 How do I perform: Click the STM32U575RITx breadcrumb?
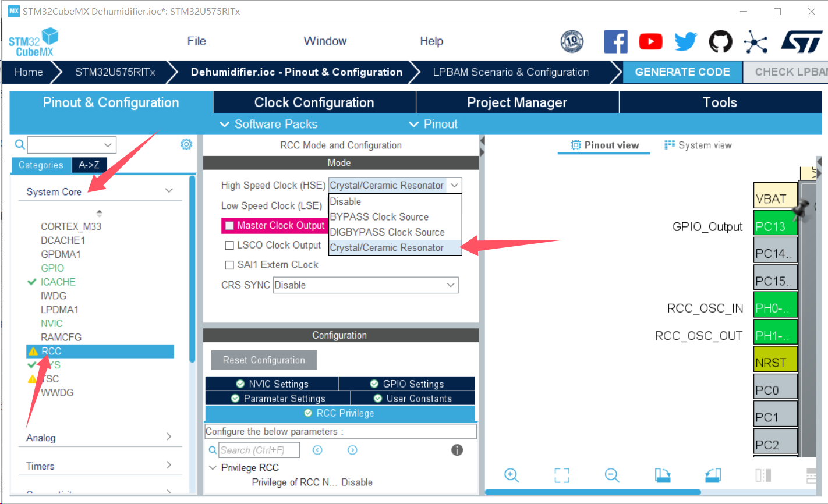pos(115,72)
